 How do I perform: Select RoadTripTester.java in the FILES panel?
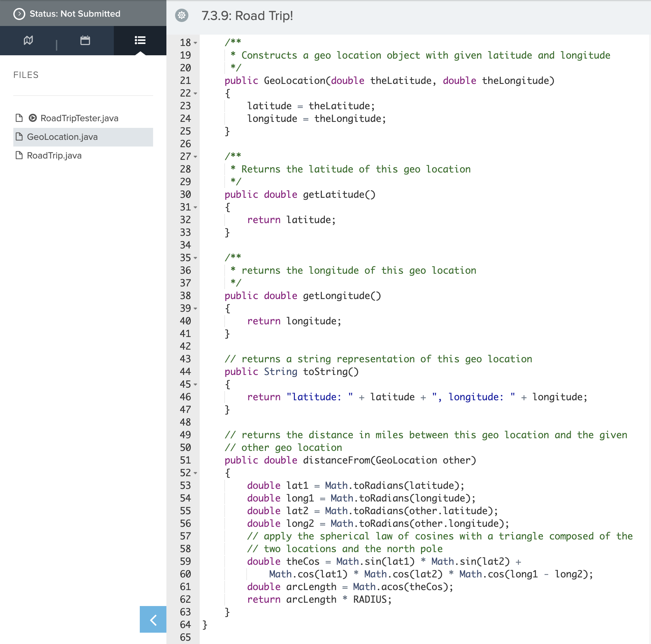[x=79, y=118]
